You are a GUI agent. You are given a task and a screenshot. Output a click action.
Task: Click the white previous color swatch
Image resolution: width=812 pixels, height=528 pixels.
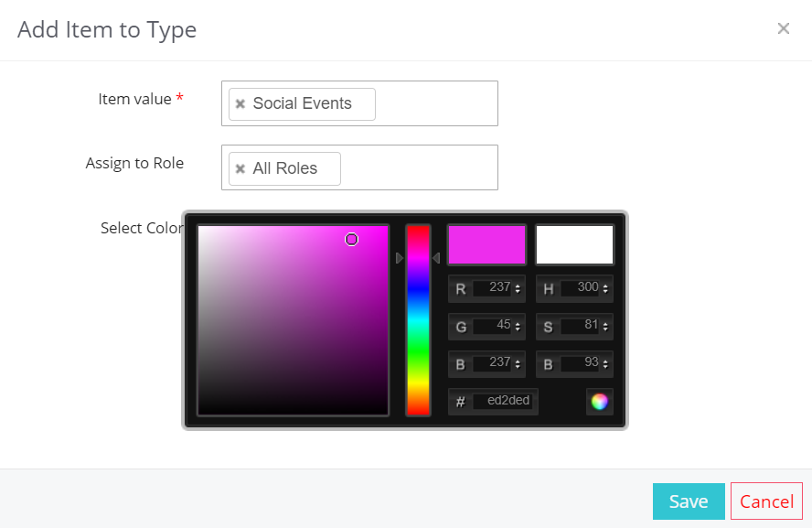[575, 244]
